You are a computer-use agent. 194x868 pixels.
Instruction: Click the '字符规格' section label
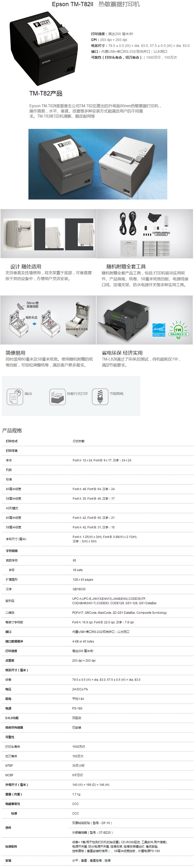click(12, 551)
